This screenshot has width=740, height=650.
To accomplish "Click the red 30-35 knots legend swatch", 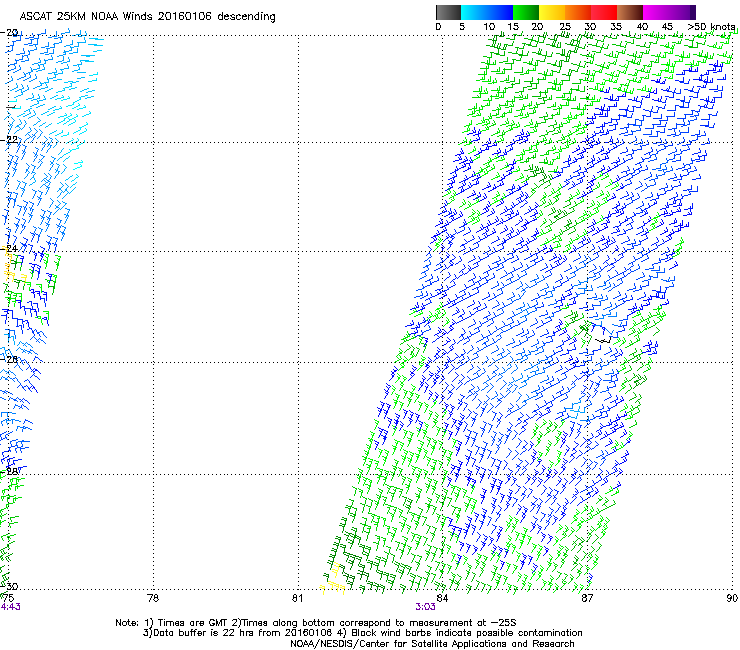I will click(x=604, y=12).
